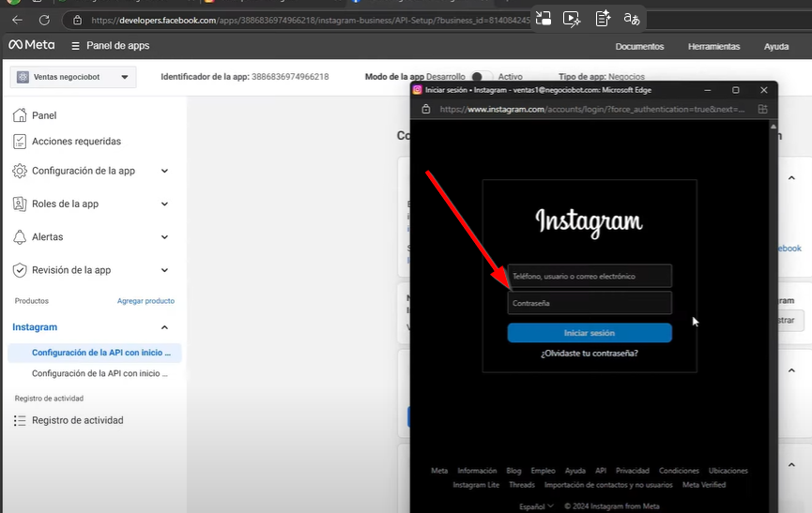Click the Roles de la app badge icon
This screenshot has width=812, height=513.
click(x=20, y=204)
